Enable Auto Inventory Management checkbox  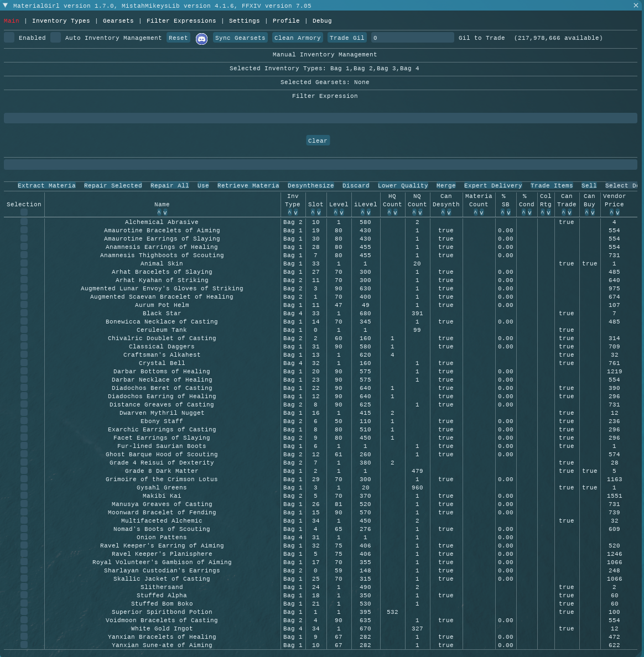tap(56, 38)
